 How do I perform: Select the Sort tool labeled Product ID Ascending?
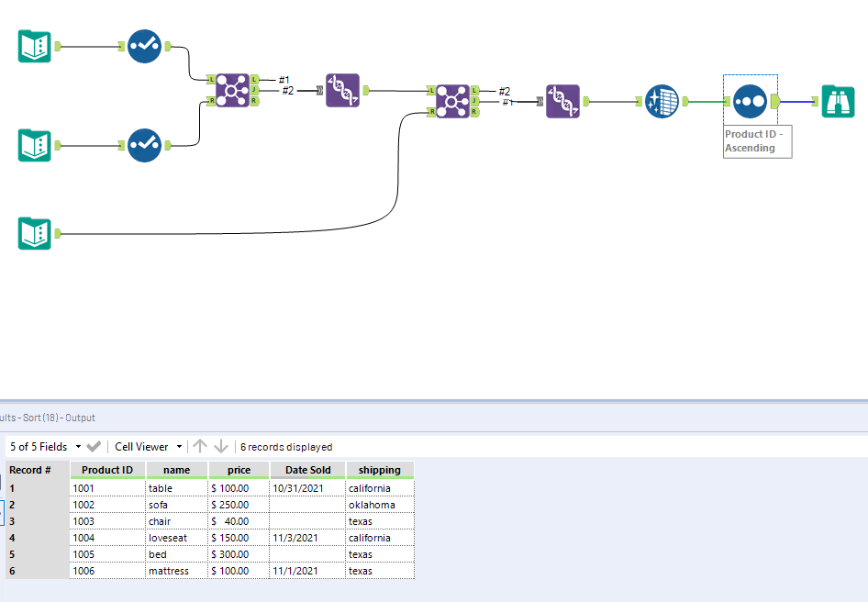[750, 101]
